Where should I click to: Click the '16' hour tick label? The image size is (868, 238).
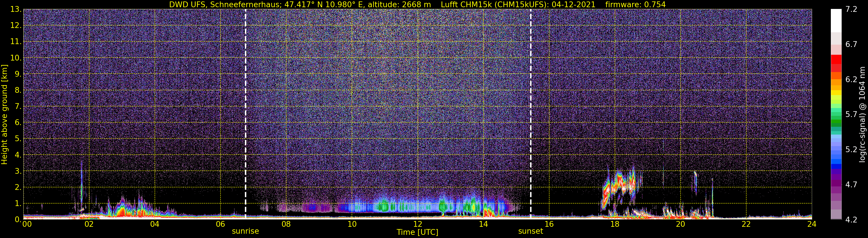(549, 224)
